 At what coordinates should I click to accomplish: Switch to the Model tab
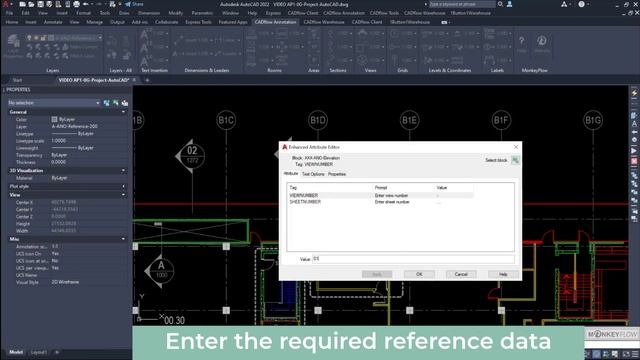click(16, 352)
